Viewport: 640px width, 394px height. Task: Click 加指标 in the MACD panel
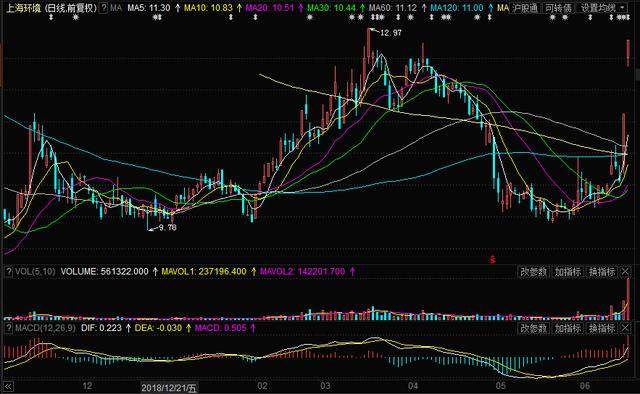tap(567, 328)
